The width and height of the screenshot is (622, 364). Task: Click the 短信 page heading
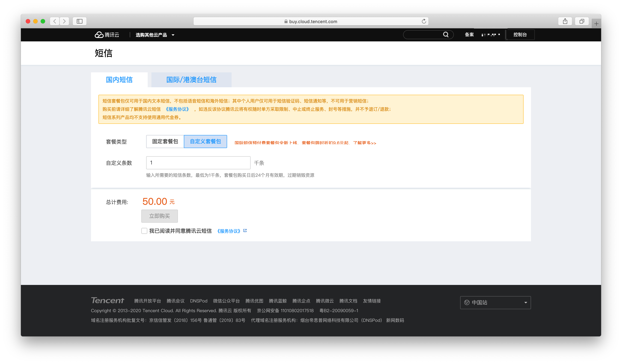tap(103, 53)
